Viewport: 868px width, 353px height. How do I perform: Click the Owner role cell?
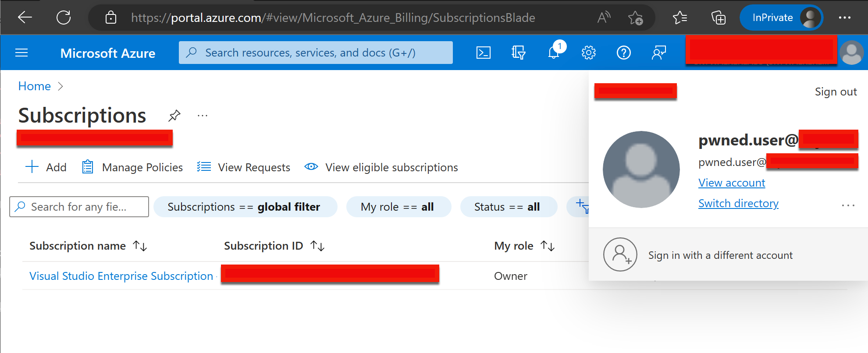click(511, 276)
